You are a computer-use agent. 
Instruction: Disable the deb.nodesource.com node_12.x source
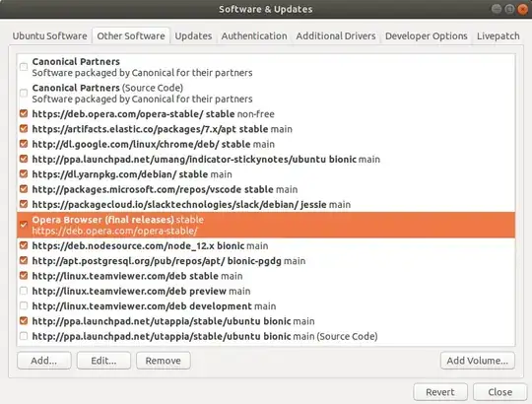coord(24,245)
